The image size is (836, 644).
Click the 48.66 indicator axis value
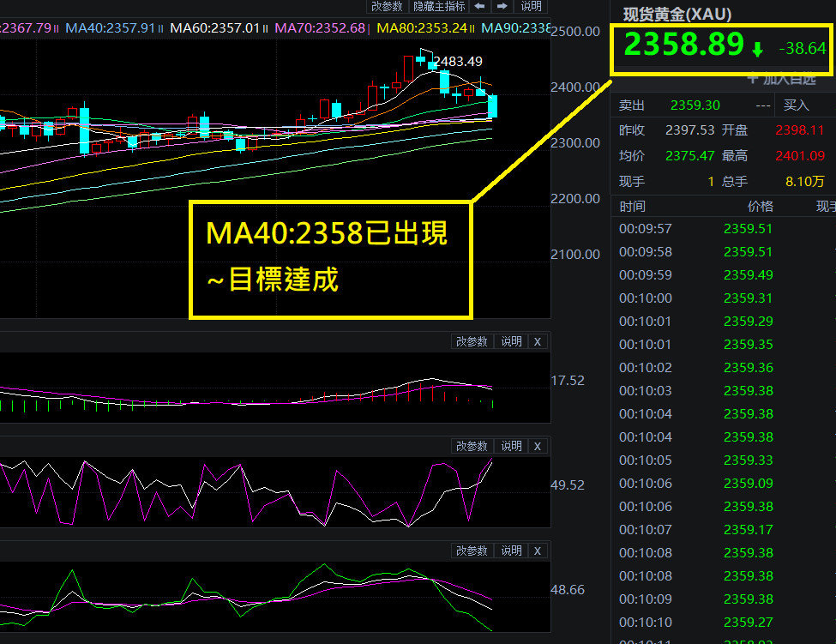click(x=568, y=590)
